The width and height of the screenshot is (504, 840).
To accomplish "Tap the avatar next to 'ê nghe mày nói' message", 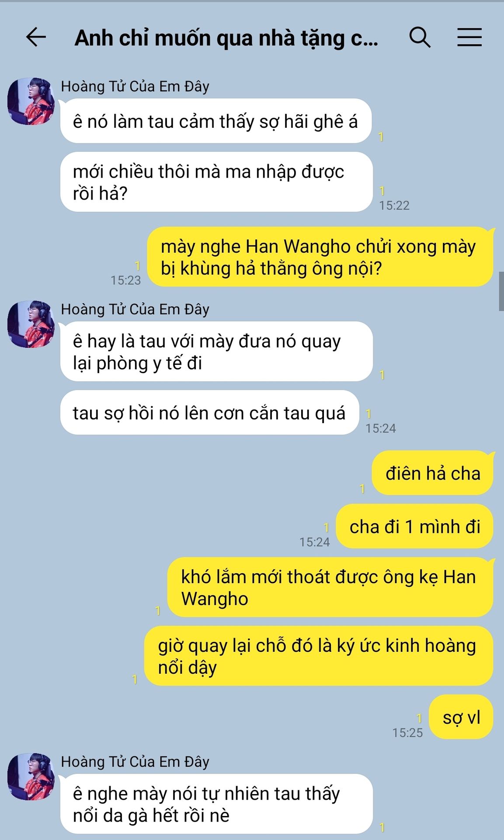I will pyautogui.click(x=31, y=777).
